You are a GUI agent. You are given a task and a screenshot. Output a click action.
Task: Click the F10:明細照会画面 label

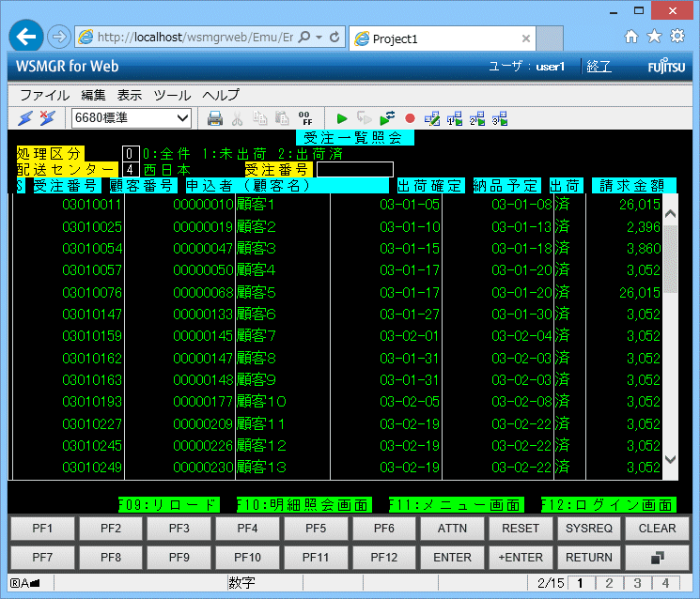coord(304,505)
